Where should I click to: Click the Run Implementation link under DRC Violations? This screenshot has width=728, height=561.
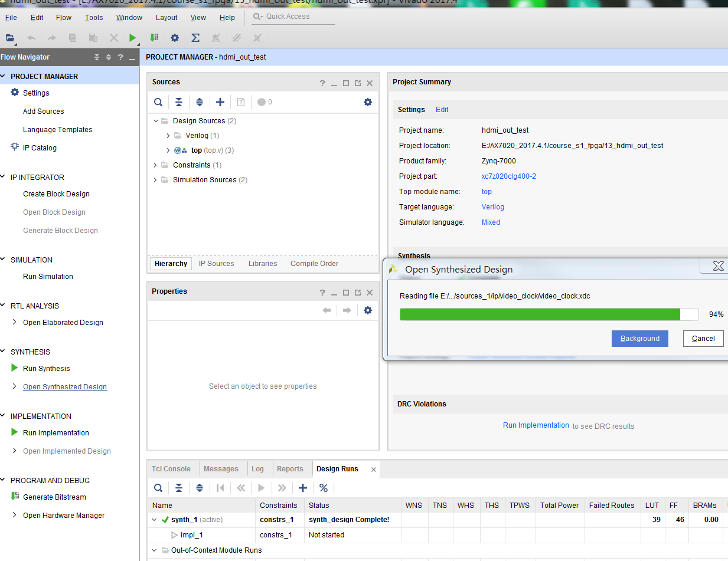[536, 425]
